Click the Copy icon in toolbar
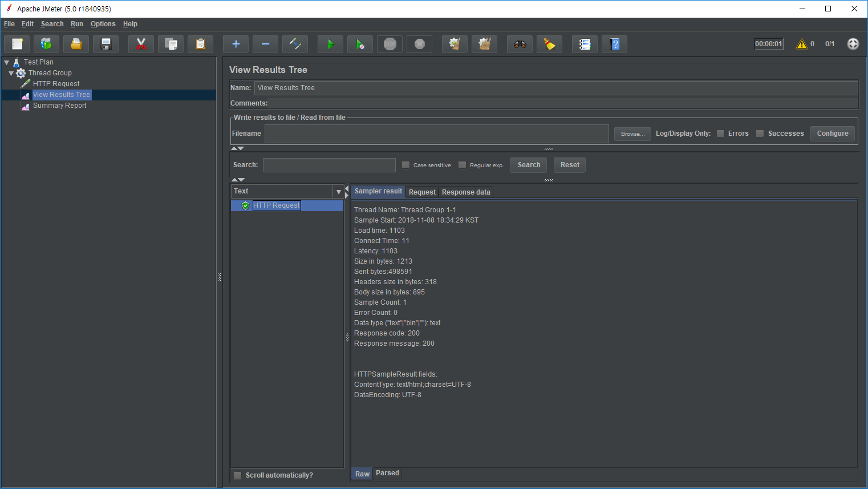Viewport: 868px width, 489px height. pyautogui.click(x=171, y=44)
